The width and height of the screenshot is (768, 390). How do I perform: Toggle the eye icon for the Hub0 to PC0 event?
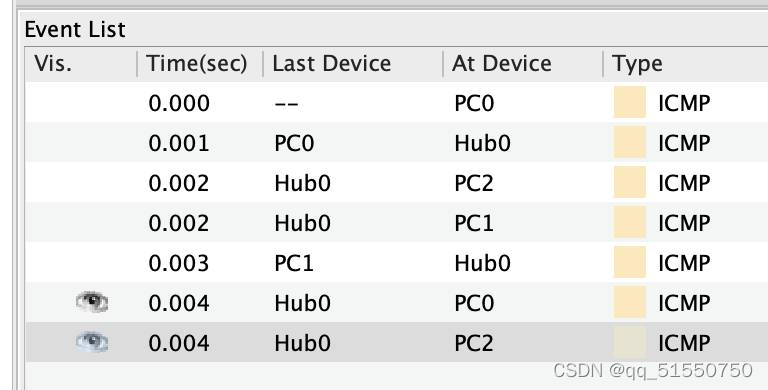click(92, 302)
